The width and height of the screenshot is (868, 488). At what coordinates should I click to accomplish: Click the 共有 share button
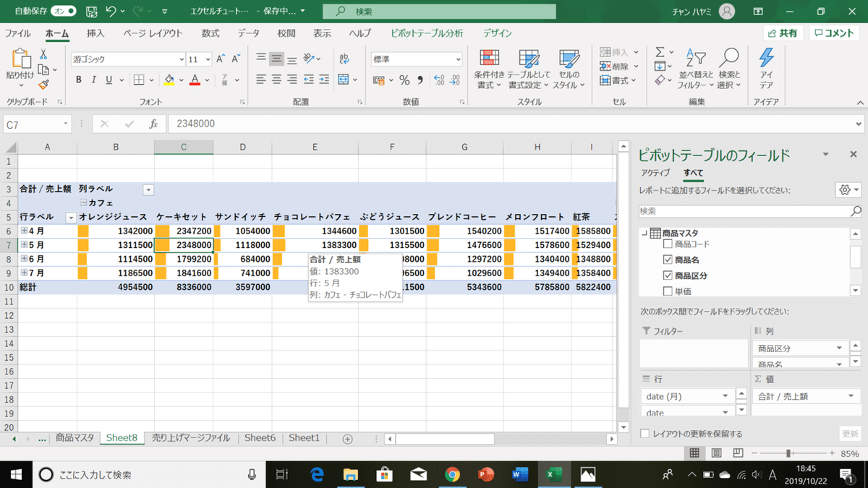click(783, 33)
